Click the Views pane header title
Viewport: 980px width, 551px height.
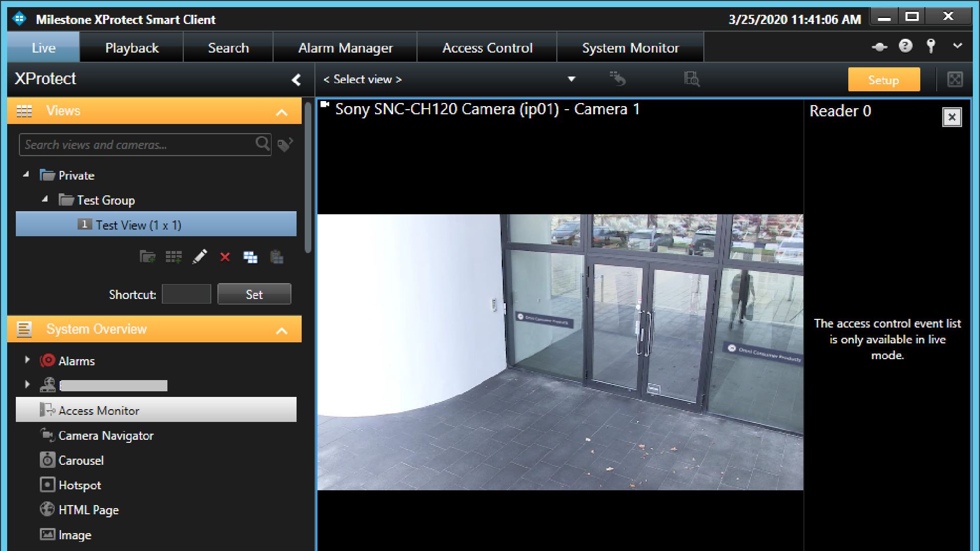(x=63, y=111)
